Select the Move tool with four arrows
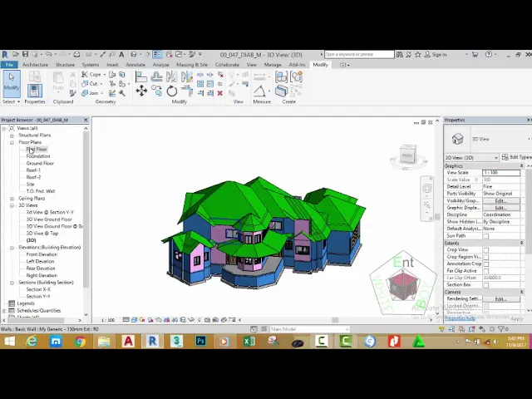Image resolution: width=532 pixels, height=399 pixels. (x=141, y=91)
